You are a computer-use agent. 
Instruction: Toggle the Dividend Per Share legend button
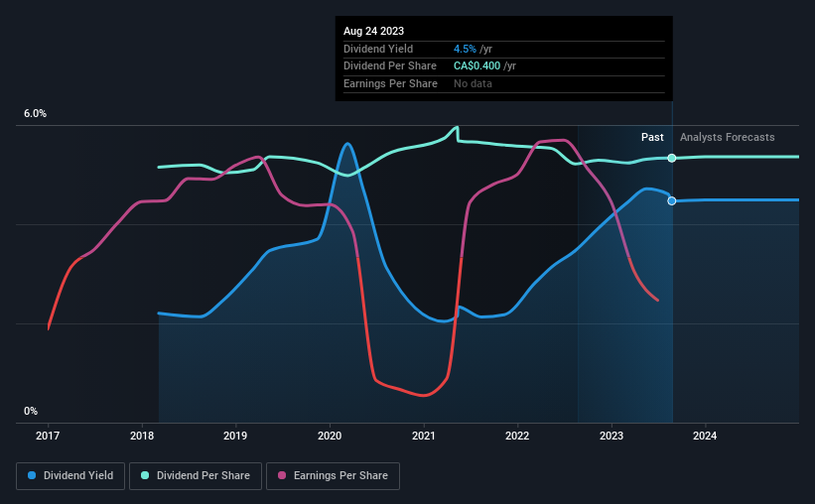pos(196,476)
